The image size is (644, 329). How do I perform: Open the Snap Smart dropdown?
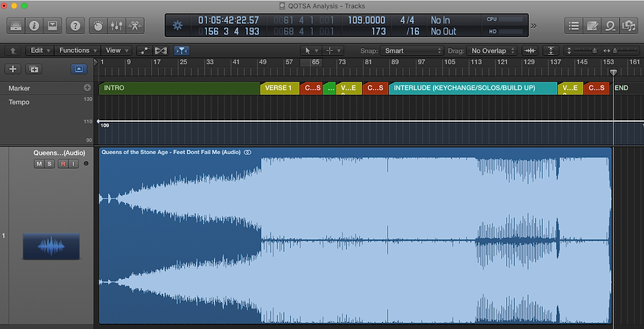click(412, 51)
